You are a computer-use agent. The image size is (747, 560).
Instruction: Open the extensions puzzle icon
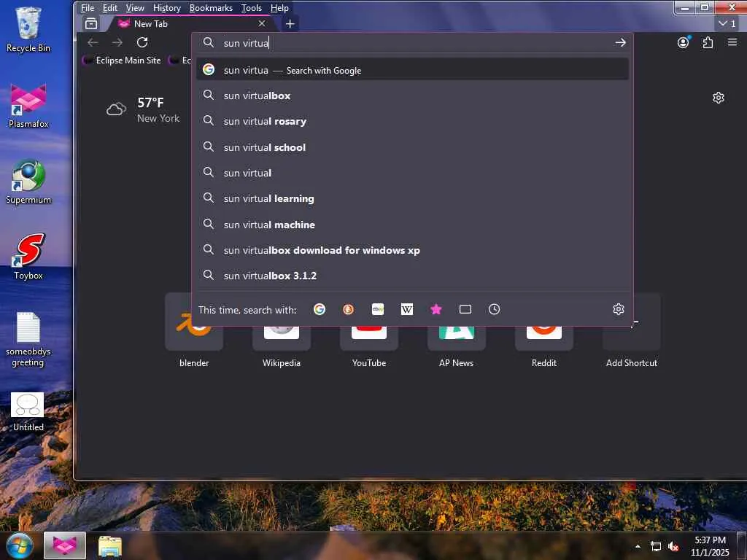708,42
